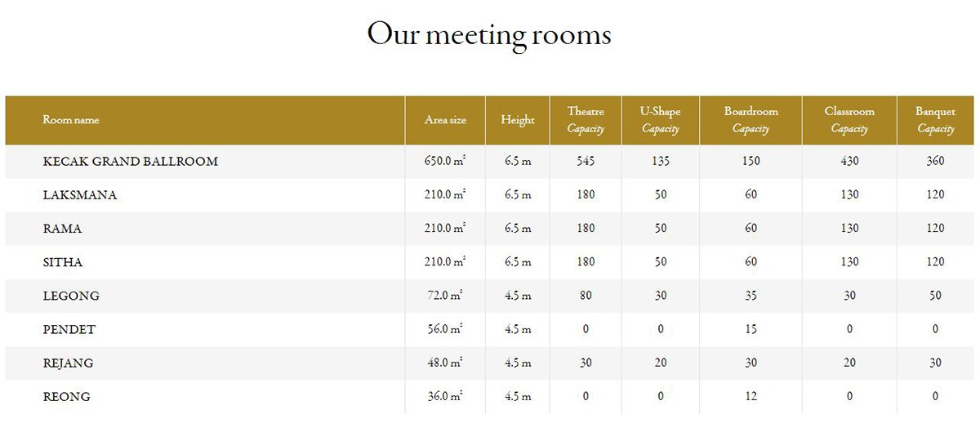Click the LAKSMANA room name

click(x=80, y=195)
